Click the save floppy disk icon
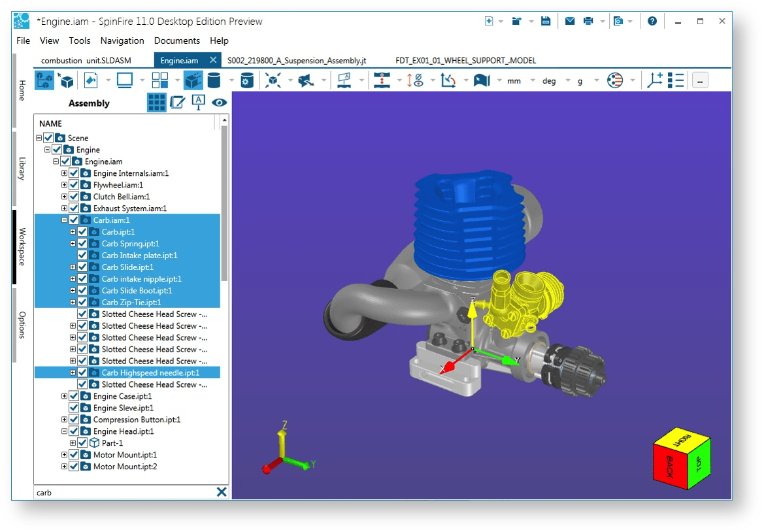The height and width of the screenshot is (532, 764). point(546,21)
